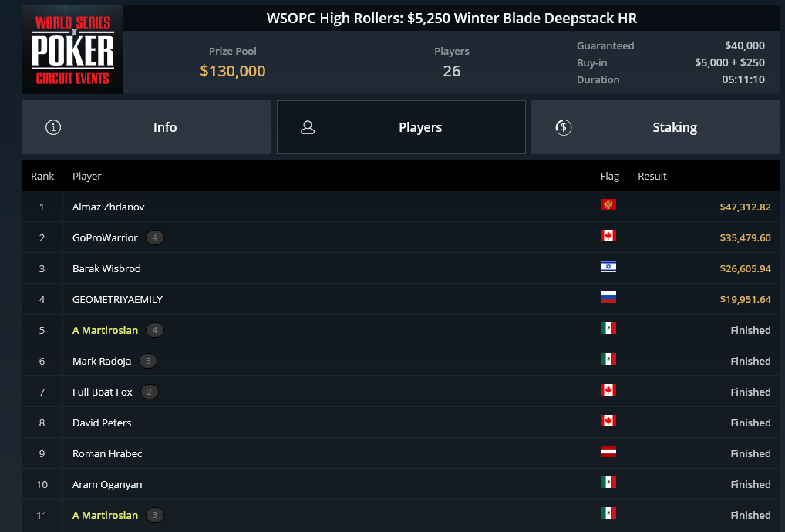
Task: Select A Martirosian in rank 11
Action: 105,515
